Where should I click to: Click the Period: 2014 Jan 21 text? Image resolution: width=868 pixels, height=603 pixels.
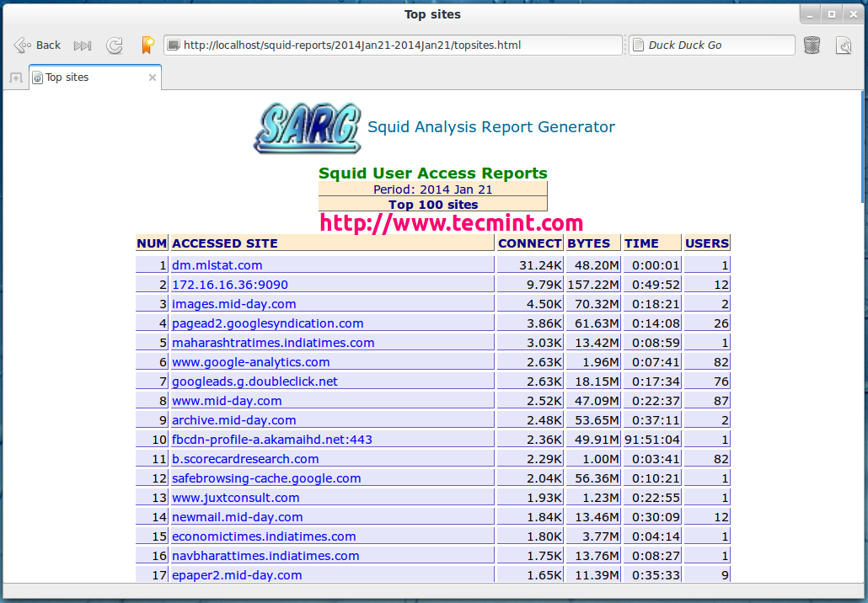coord(432,189)
